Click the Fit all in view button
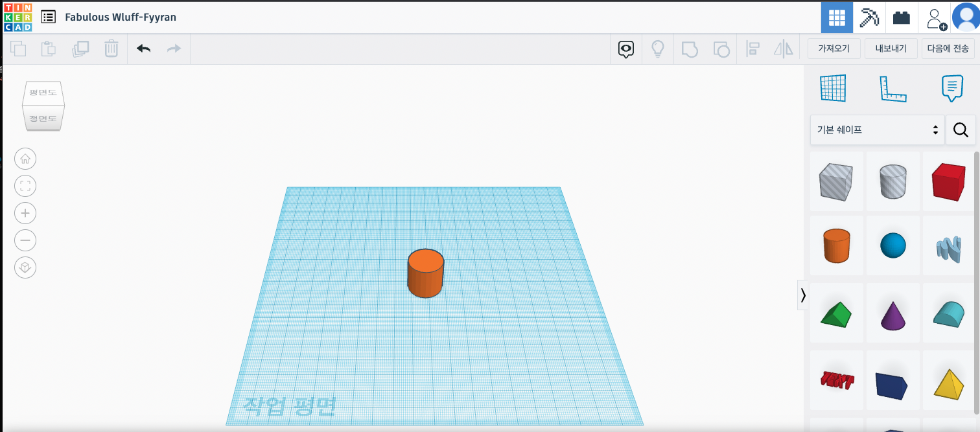 tap(25, 187)
